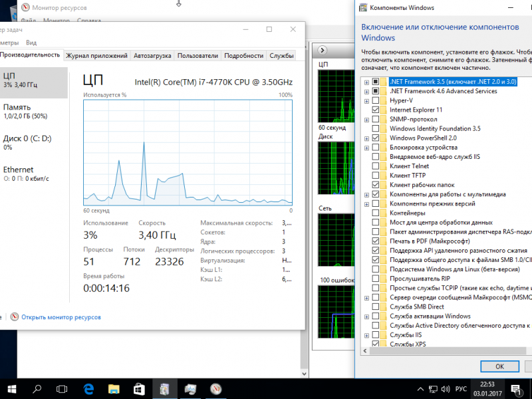Screen dimensions: 532x399
Task: Expand Компоненты прежних версий node
Action: click(366, 204)
